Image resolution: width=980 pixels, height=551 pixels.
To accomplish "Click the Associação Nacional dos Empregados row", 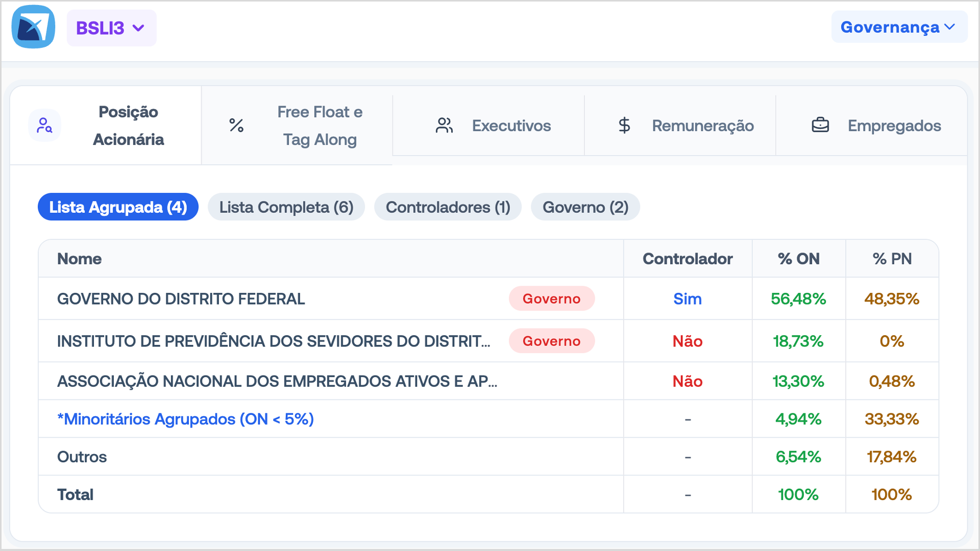I will click(x=277, y=382).
